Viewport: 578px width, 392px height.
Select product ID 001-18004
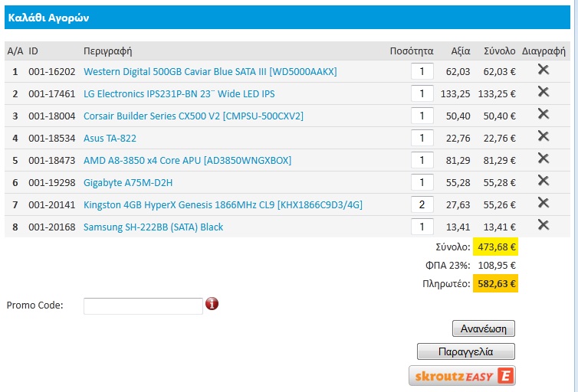tap(52, 116)
